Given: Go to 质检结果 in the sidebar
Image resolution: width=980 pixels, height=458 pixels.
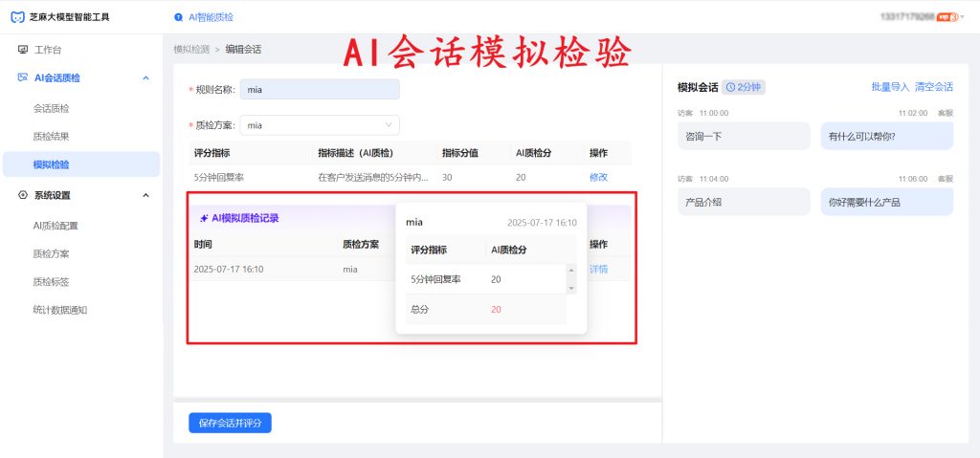Looking at the screenshot, I should pos(51,137).
